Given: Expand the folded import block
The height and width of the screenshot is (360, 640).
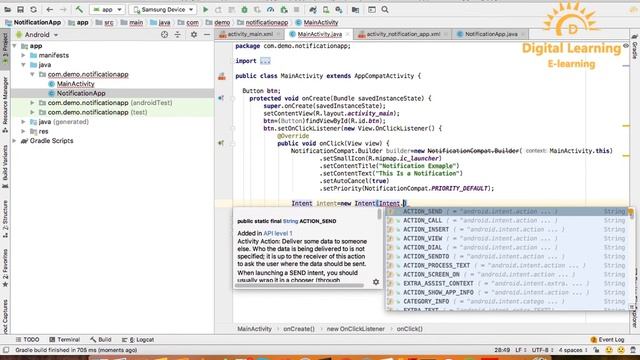Looking at the screenshot, I should click(x=265, y=61).
